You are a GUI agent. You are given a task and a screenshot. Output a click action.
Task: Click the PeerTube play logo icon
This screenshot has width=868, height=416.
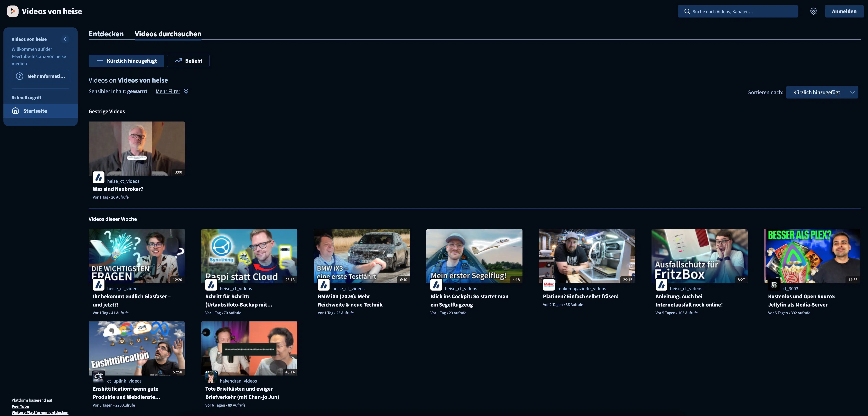click(x=13, y=11)
